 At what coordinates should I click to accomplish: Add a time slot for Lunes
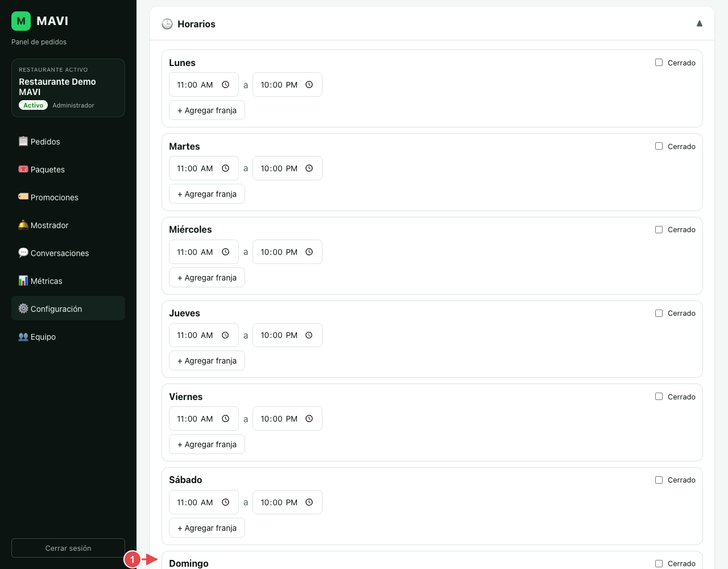[207, 110]
